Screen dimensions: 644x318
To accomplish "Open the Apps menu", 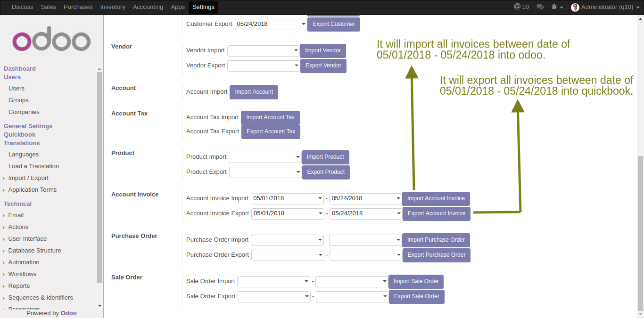I will point(178,7).
